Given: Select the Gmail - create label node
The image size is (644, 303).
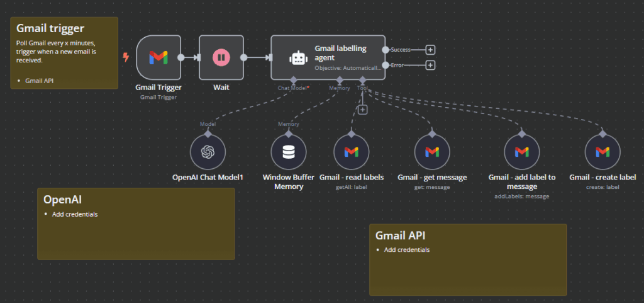Looking at the screenshot, I should pos(602,152).
